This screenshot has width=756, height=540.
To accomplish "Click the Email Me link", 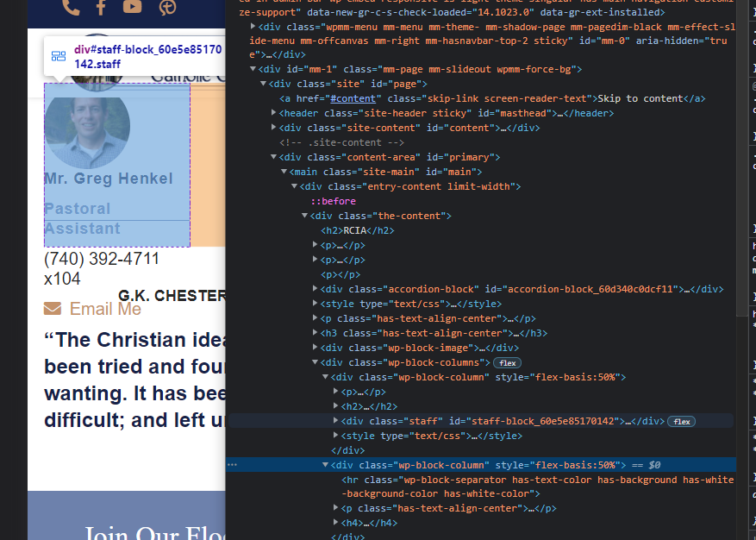I will (x=105, y=309).
